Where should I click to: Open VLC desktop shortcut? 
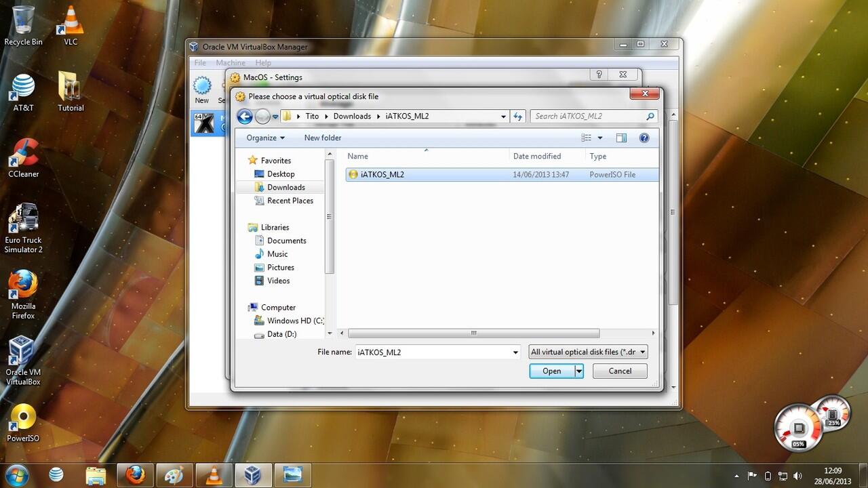[71, 26]
